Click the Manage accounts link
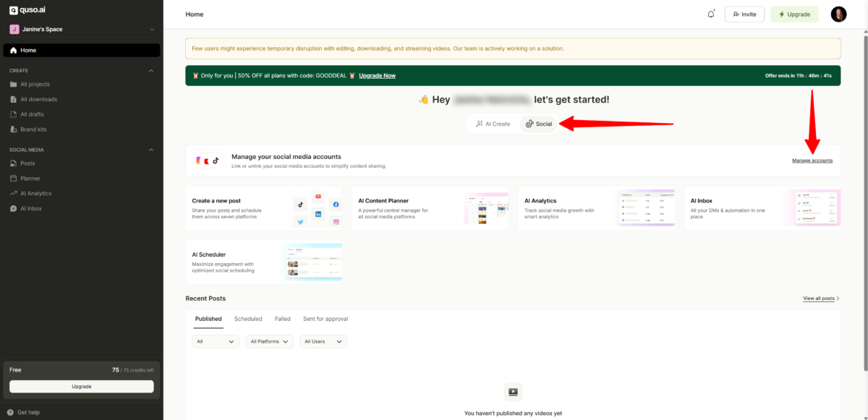The image size is (868, 420). (x=812, y=160)
